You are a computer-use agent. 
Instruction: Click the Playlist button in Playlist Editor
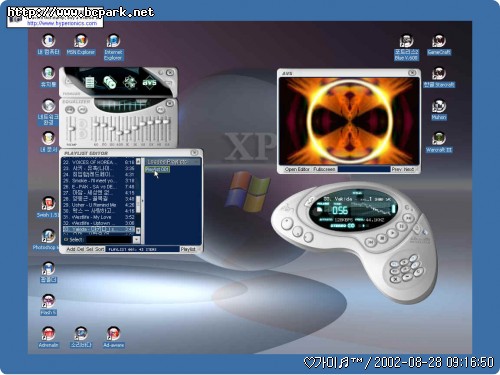188,249
